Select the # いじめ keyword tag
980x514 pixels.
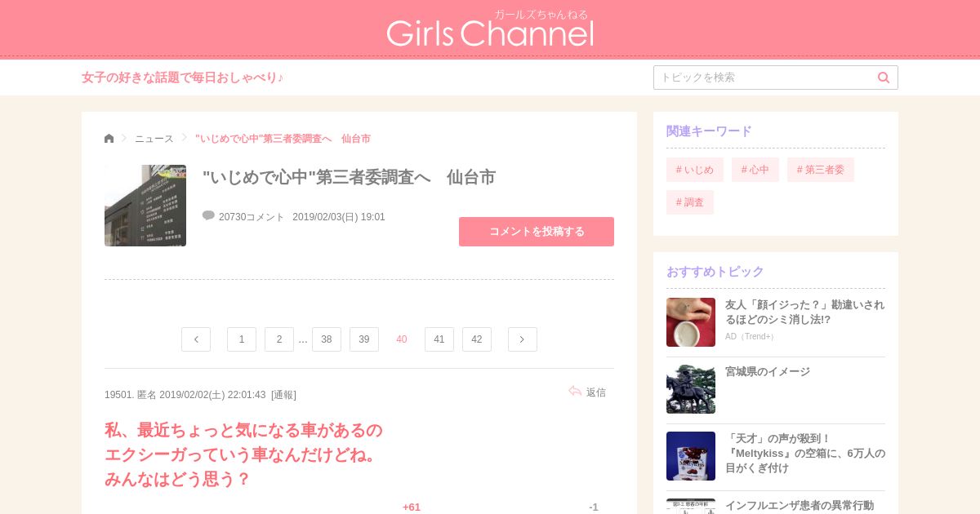[695, 170]
